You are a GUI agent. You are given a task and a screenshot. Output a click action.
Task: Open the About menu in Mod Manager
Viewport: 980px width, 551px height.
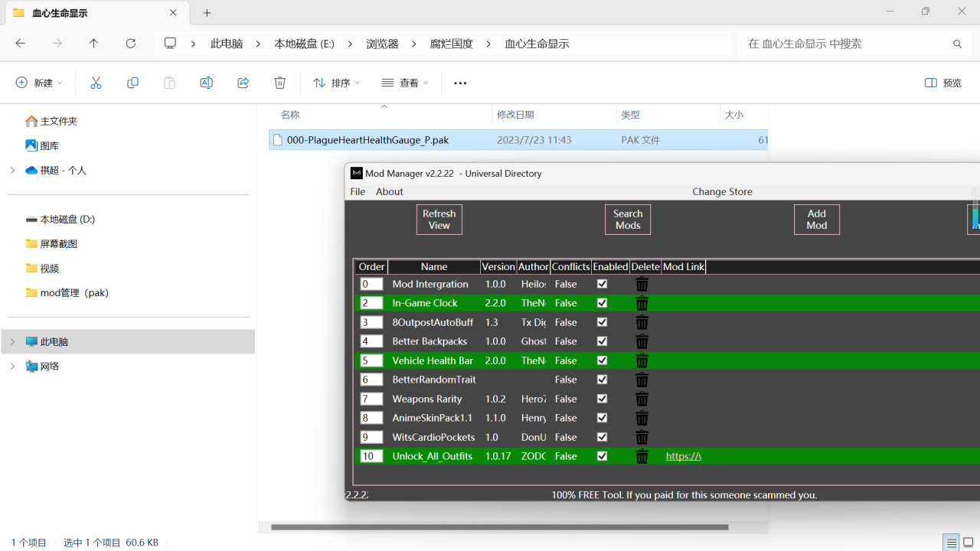click(390, 191)
